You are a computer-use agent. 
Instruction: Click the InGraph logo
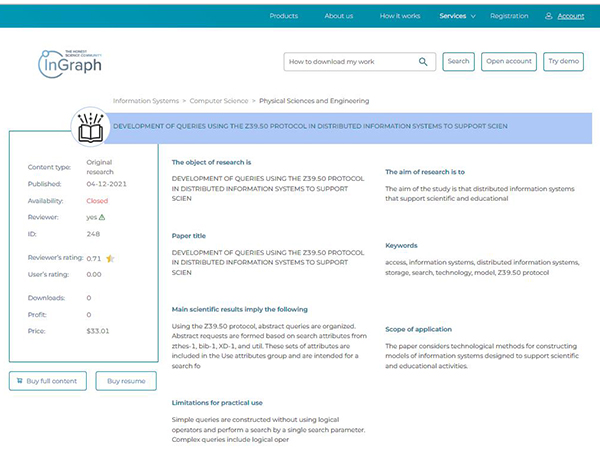(69, 63)
